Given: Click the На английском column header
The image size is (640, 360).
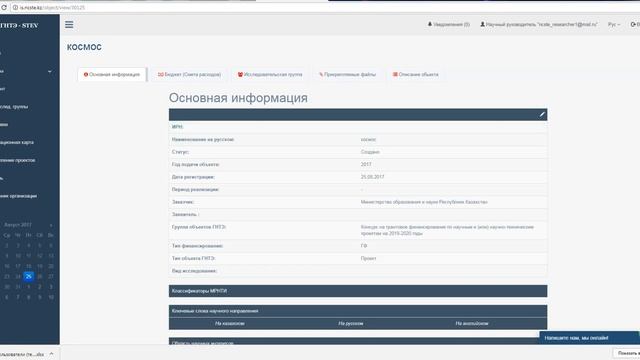Looking at the screenshot, I should click(x=472, y=324).
